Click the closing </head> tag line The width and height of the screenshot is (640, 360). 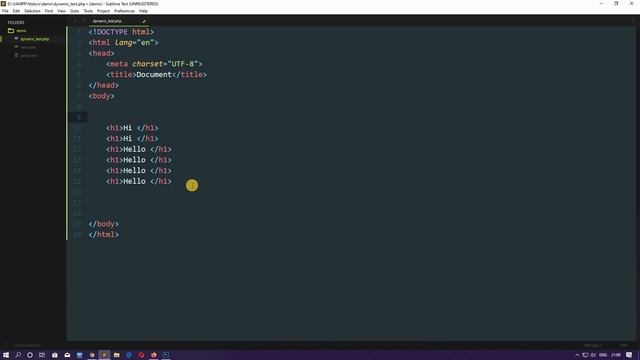tap(104, 85)
